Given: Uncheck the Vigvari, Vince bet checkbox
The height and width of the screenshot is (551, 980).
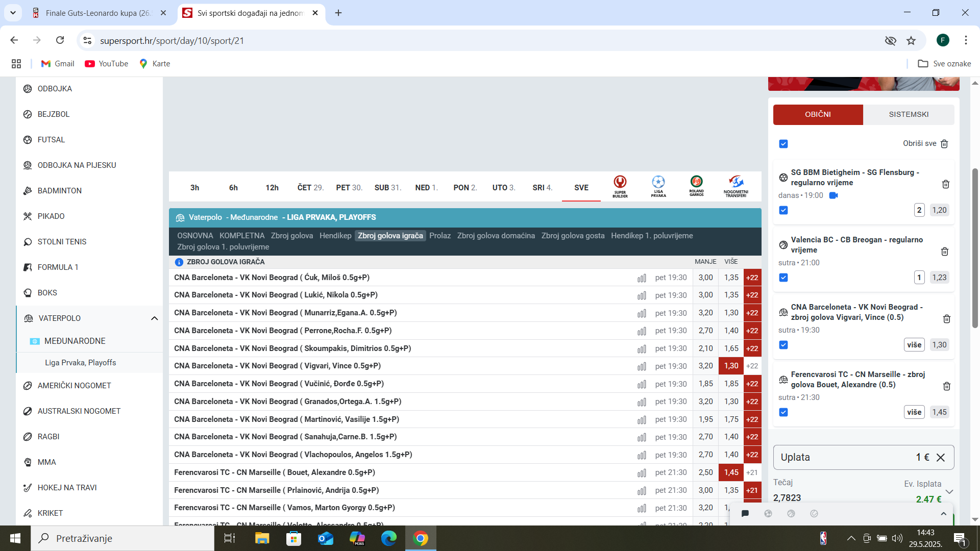Looking at the screenshot, I should (x=783, y=345).
